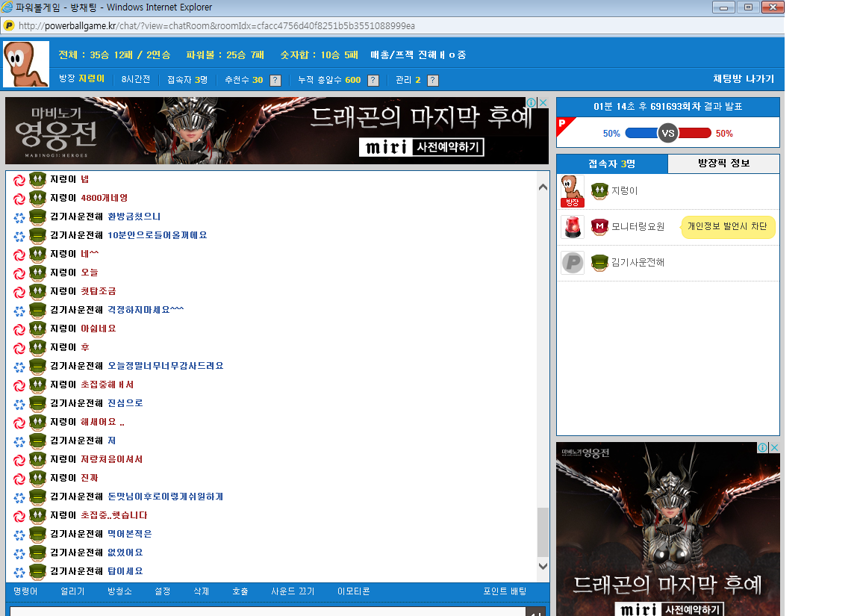Click 모니터링요원 name in user list

638,226
